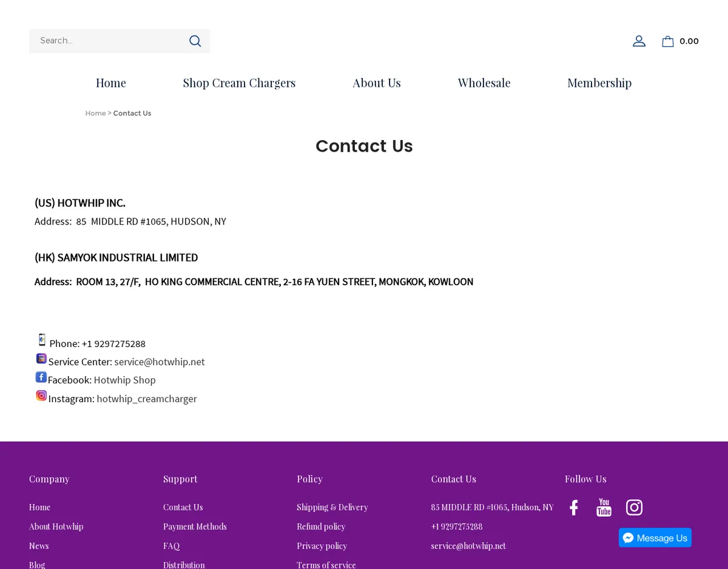The image size is (728, 569).
Task: Click (HK) SAMYOK INDUSTRIAL LIMITED heading
Action: (x=116, y=257)
